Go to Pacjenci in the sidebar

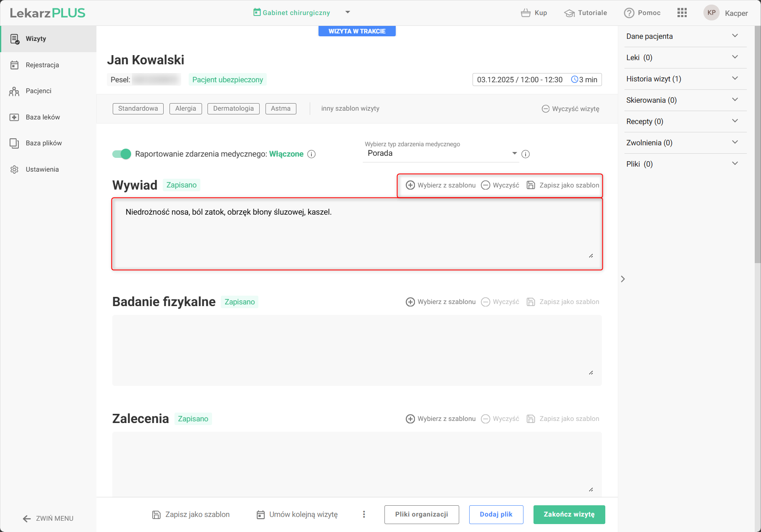(38, 91)
